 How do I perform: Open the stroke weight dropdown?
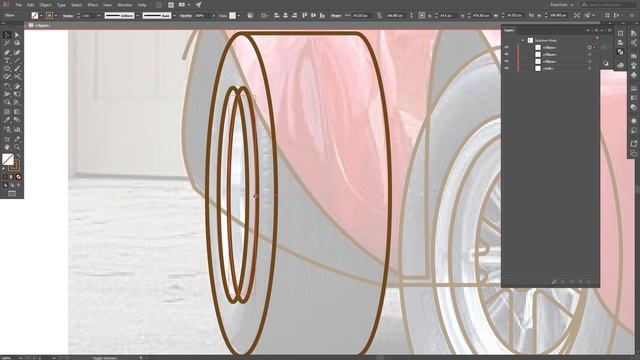pyautogui.click(x=99, y=16)
